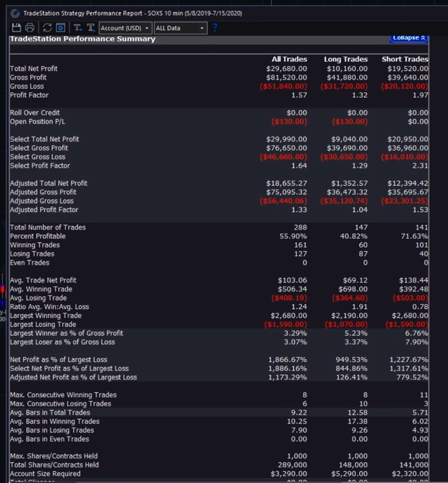
Task: Click Largest Loser as % of Gross Loss
Action: click(x=62, y=342)
